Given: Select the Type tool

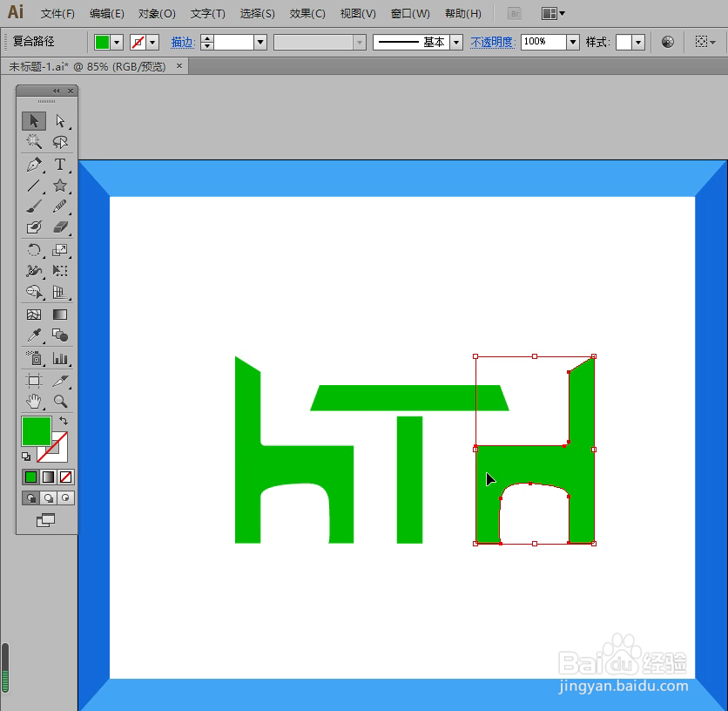Looking at the screenshot, I should tap(60, 165).
